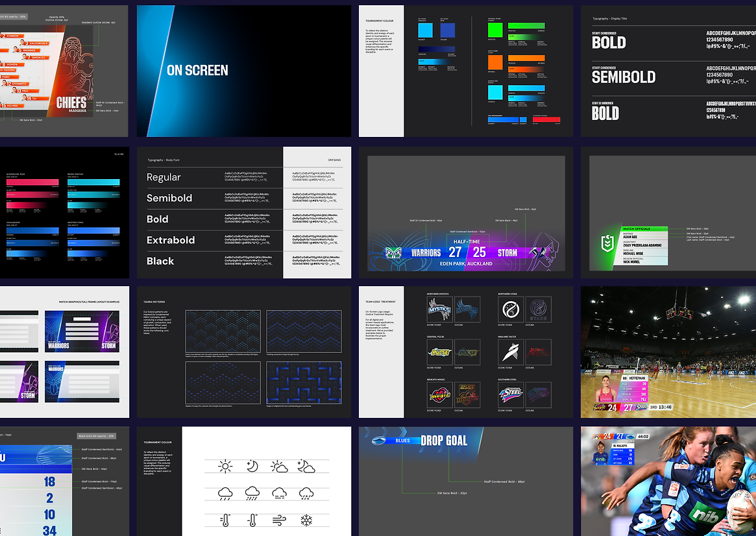Click the fog cloud icon

(x=279, y=493)
